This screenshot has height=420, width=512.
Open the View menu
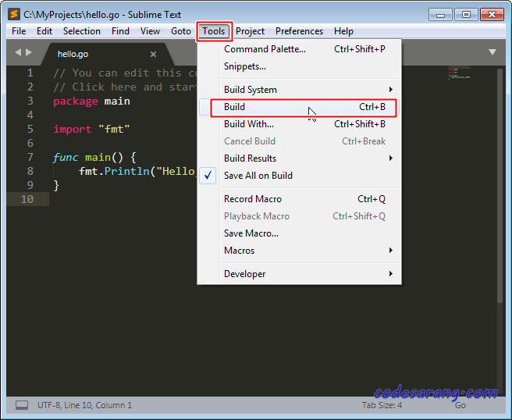(x=150, y=31)
